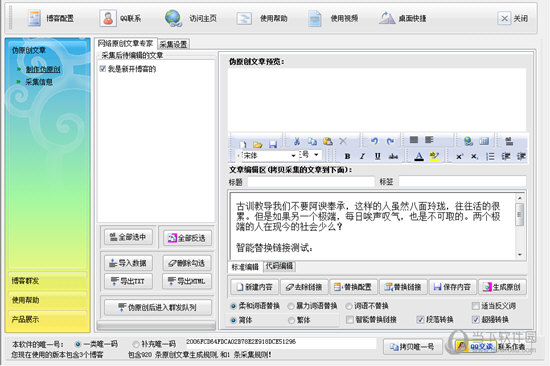550x366 pixels.
Task: Expand the 产品展示 sidebar section
Action: [x=47, y=319]
